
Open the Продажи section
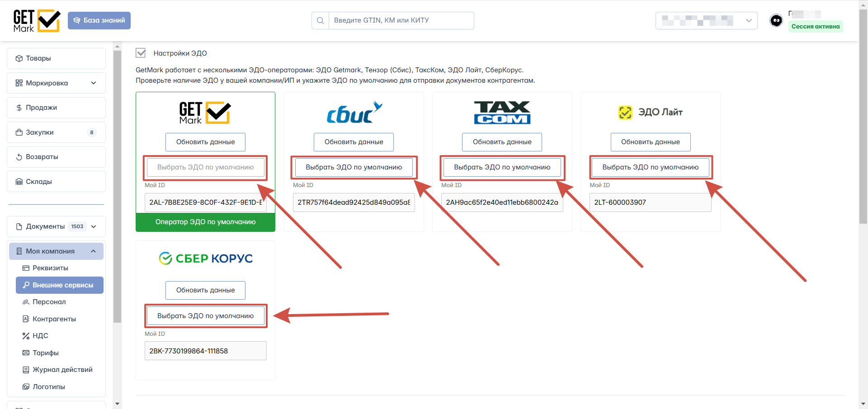point(56,108)
